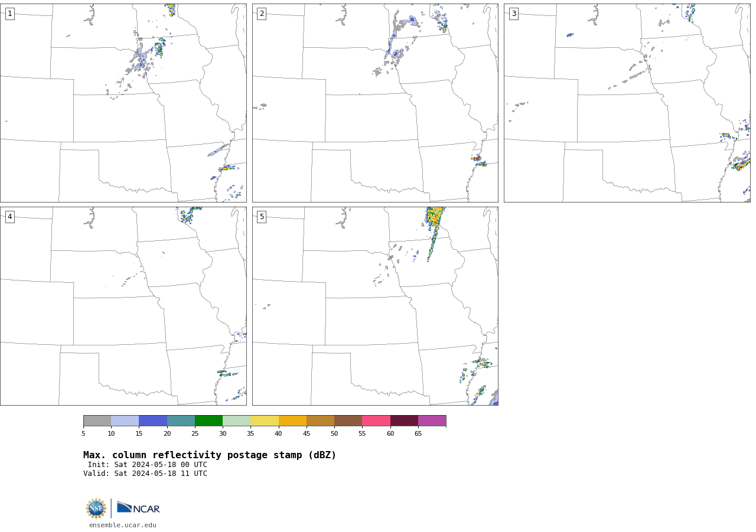Click the pale green 30-35 dBZ swatch

tap(236, 421)
